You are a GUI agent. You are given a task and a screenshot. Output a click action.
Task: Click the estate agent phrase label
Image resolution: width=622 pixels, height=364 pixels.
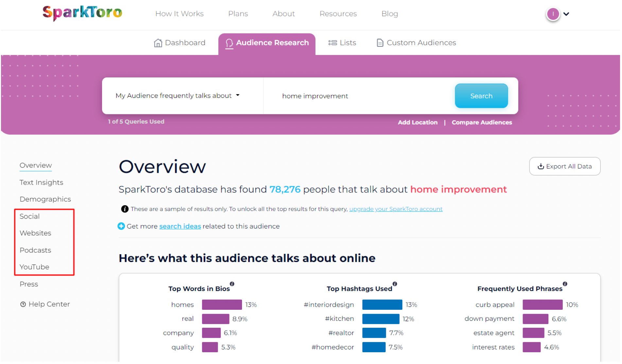[x=494, y=333]
